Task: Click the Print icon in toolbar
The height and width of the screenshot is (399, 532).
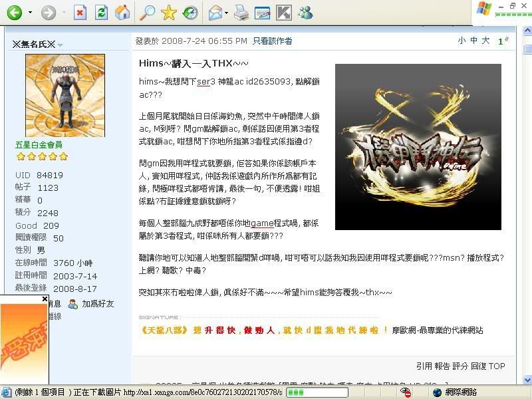Action: click(x=242, y=12)
